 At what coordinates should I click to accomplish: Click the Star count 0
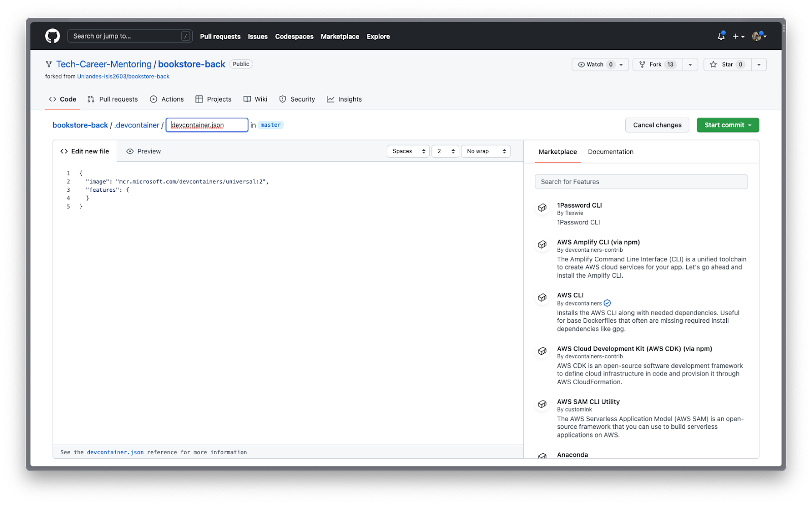coord(740,64)
